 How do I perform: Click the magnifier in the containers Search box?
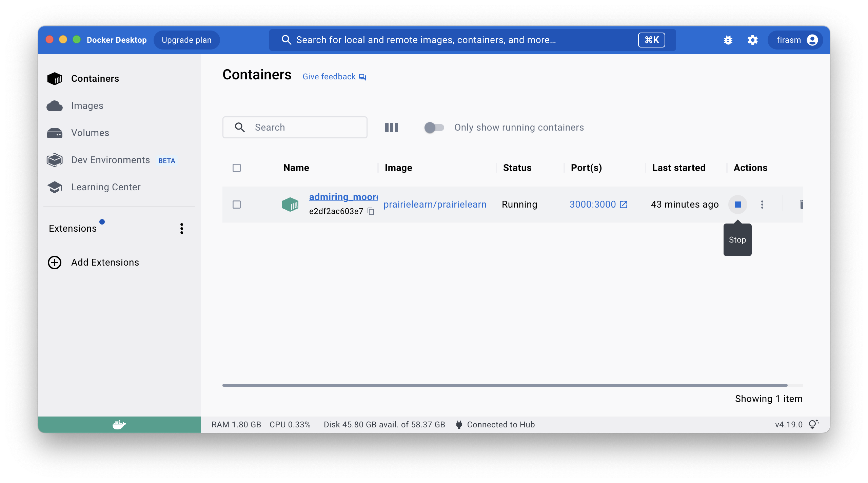click(x=240, y=128)
